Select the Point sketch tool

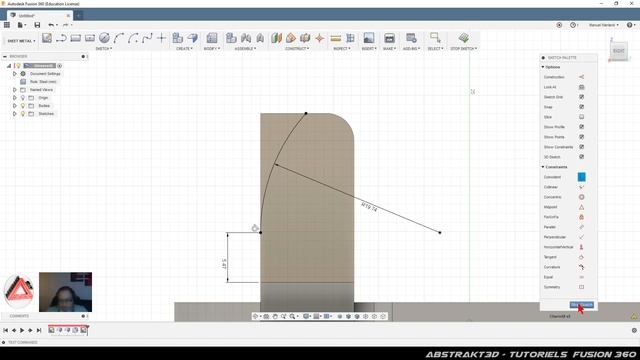tap(162, 38)
